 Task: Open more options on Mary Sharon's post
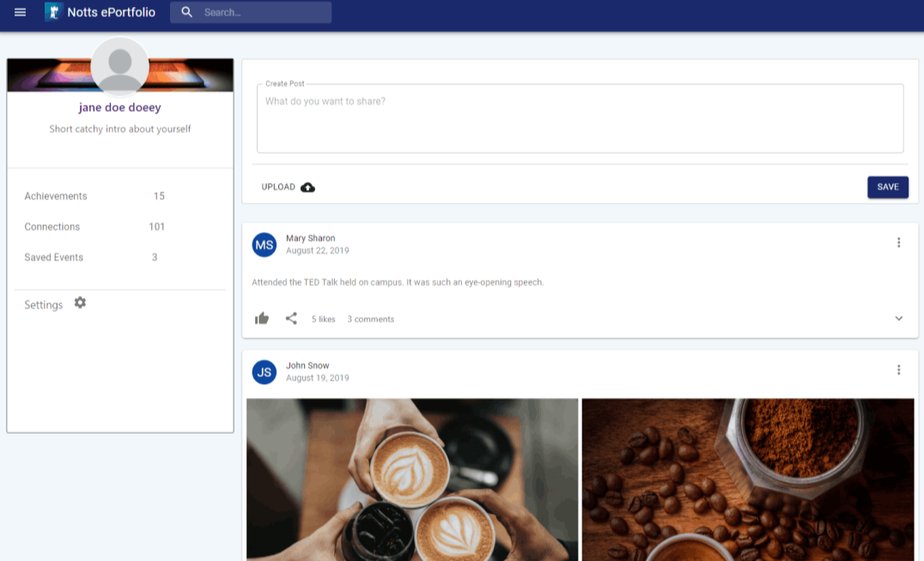pyautogui.click(x=898, y=243)
